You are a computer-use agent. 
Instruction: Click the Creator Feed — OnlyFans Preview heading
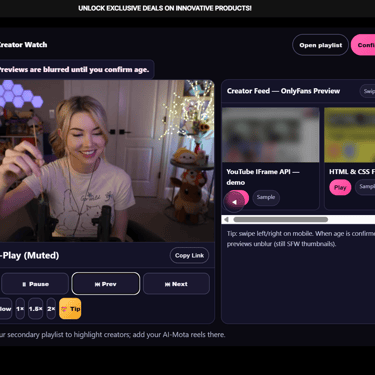tap(283, 91)
